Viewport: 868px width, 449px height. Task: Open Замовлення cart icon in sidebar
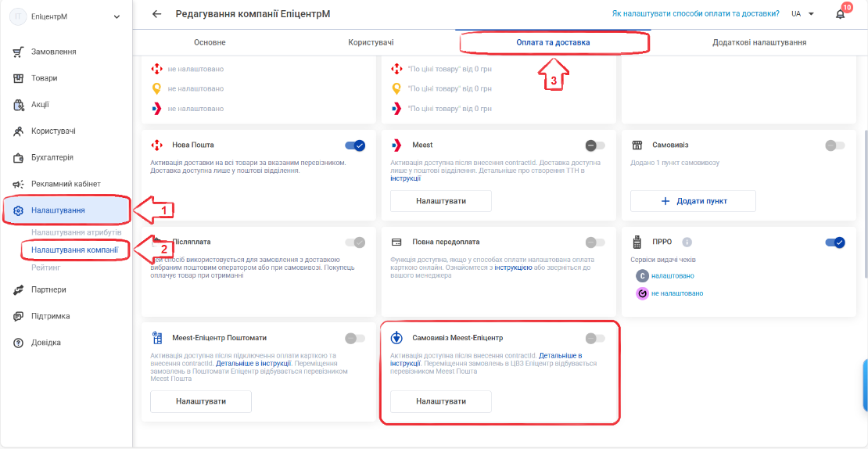pos(18,52)
